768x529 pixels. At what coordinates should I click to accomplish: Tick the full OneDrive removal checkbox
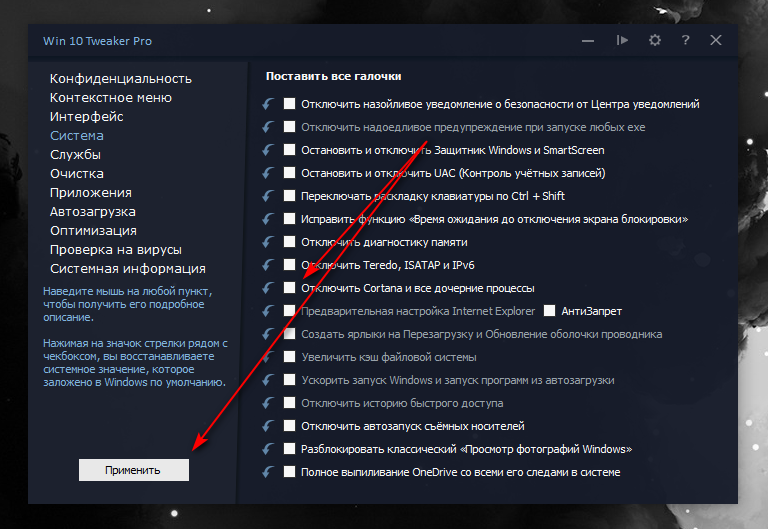(289, 472)
